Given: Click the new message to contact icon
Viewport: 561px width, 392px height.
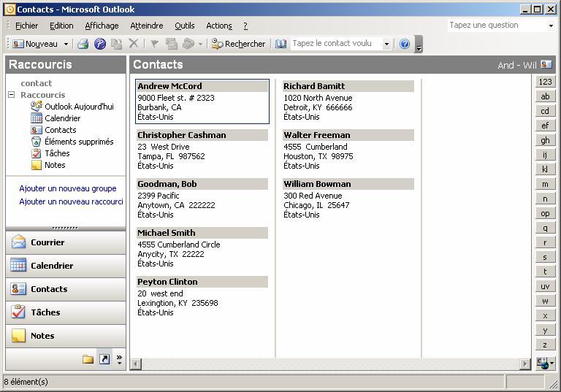Looking at the screenshot, I should 172,44.
